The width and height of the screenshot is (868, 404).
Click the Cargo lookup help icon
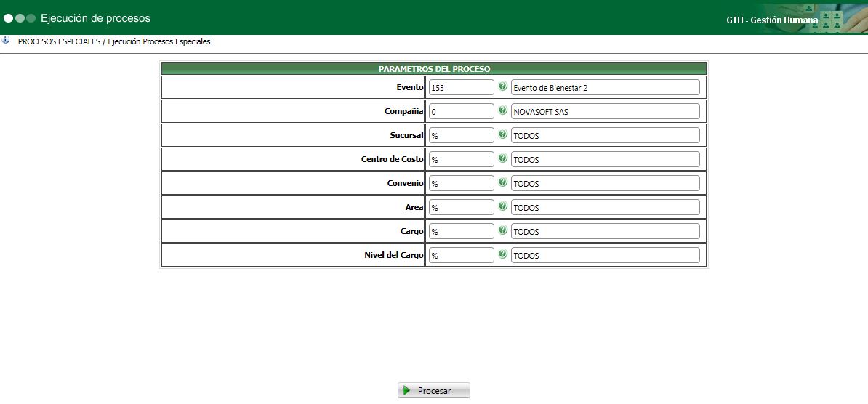click(502, 230)
